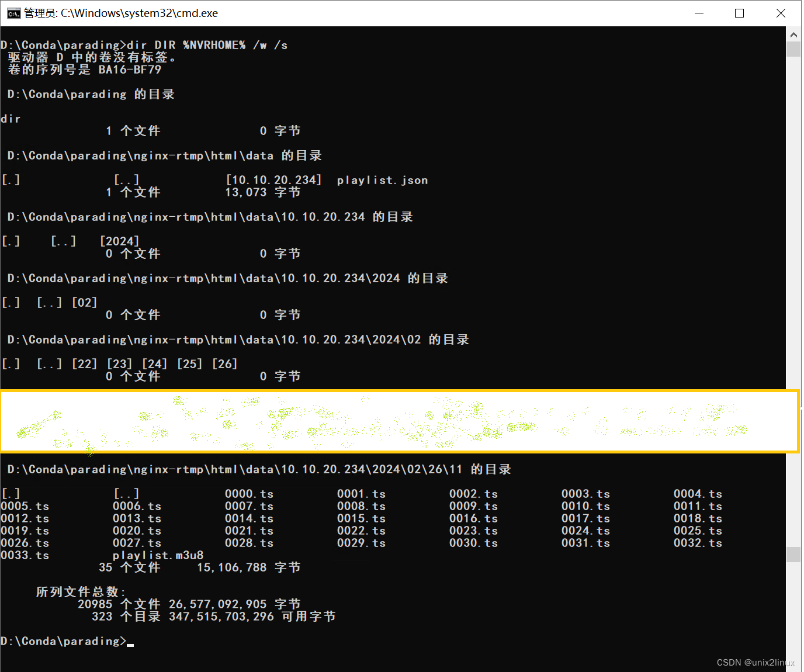Click the 20985 total files count
Viewport: 804px width, 672px height.
95,605
